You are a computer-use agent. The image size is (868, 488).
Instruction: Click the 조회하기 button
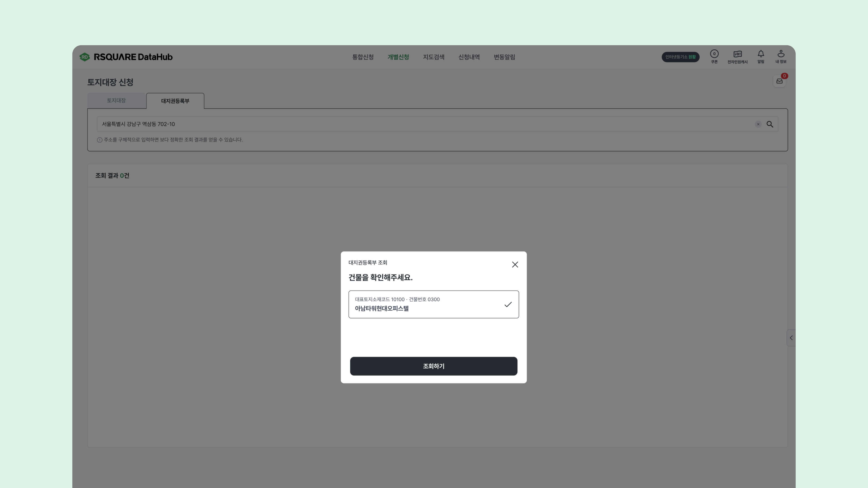point(434,366)
